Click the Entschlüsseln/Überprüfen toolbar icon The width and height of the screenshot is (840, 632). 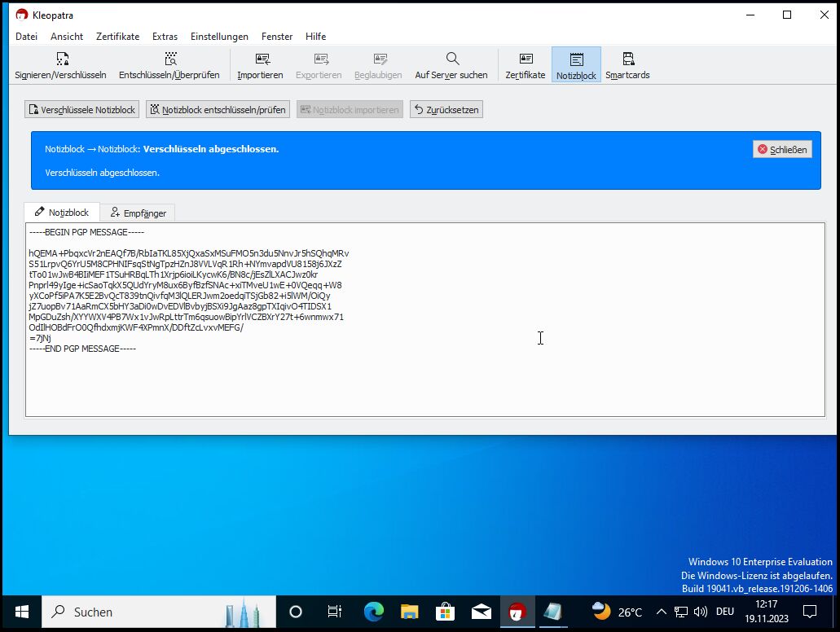(169, 59)
